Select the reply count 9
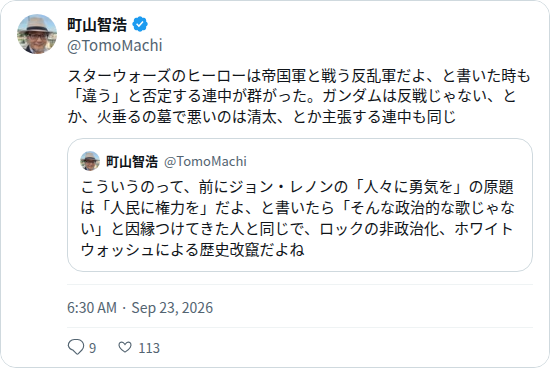Viewport: 554px width, 372px height. click(x=93, y=348)
